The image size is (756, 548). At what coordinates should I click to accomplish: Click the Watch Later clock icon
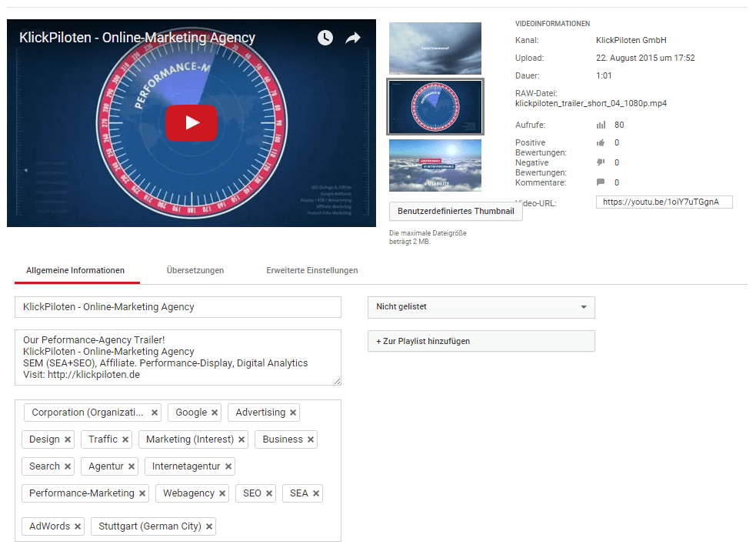tap(325, 38)
